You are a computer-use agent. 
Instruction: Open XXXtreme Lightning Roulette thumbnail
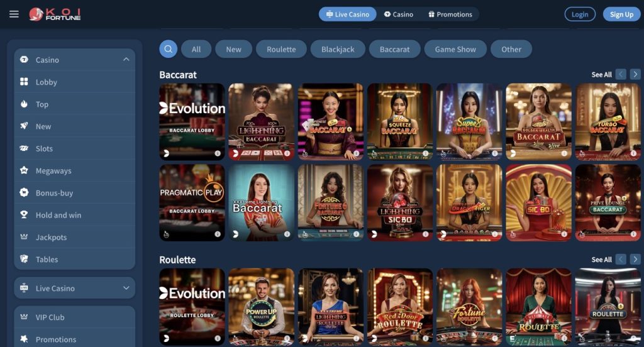[x=331, y=307]
